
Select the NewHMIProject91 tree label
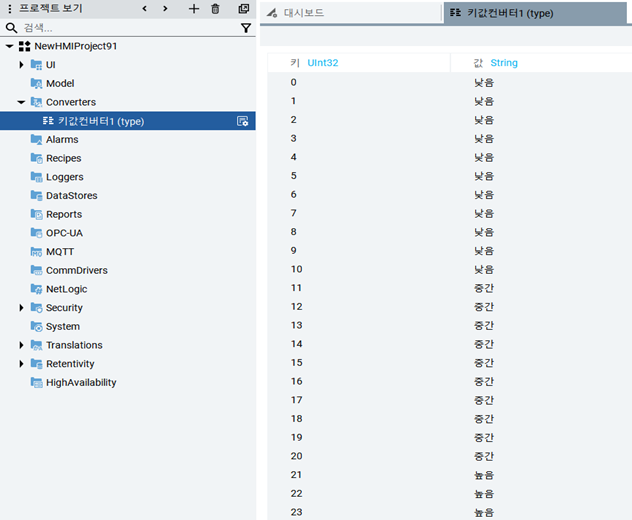(76, 46)
